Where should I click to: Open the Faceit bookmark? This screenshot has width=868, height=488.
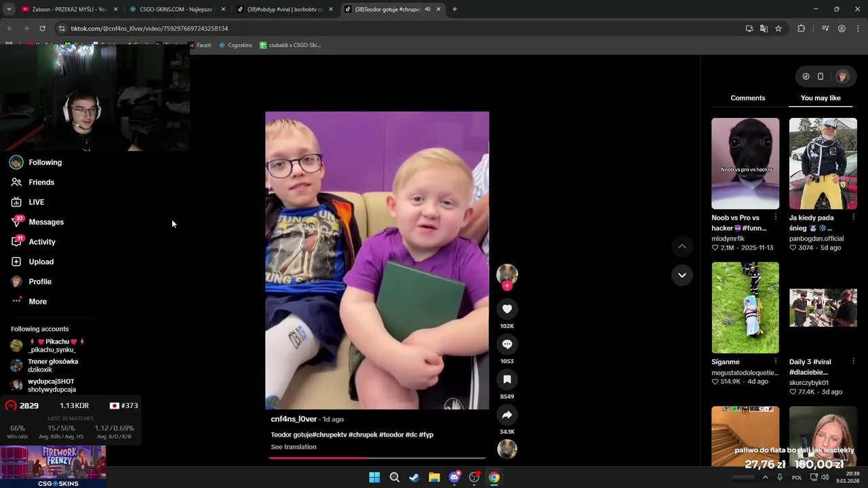click(x=200, y=45)
